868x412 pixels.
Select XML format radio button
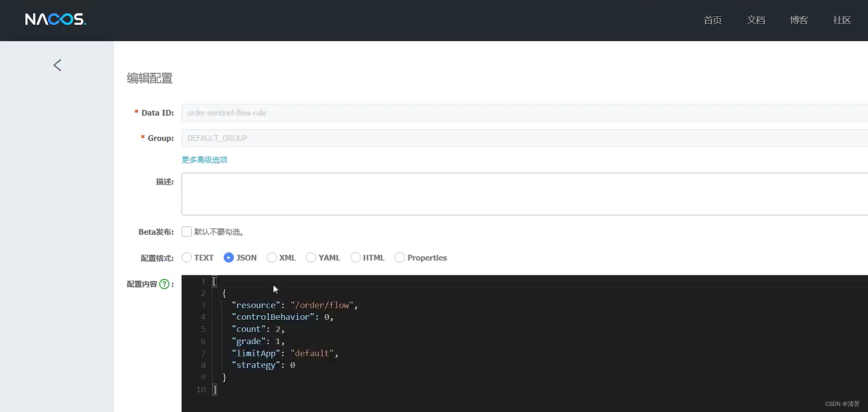[272, 257]
